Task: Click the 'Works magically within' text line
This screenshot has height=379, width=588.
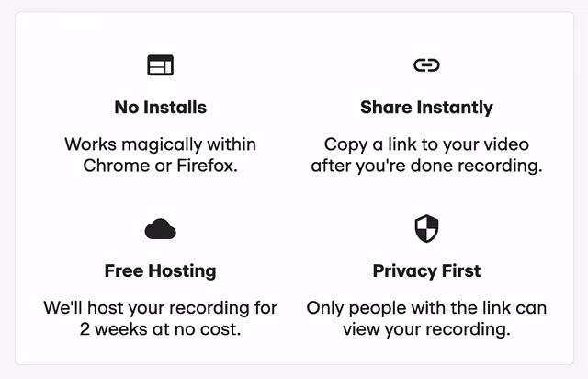Action: click(x=160, y=144)
